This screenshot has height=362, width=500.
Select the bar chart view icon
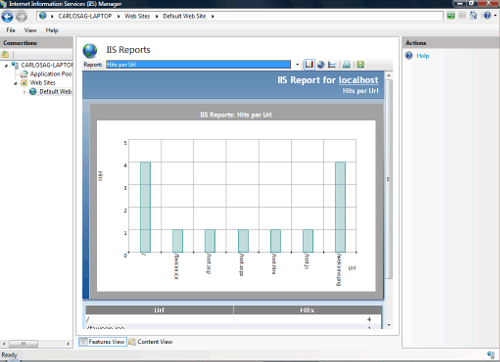(x=309, y=64)
